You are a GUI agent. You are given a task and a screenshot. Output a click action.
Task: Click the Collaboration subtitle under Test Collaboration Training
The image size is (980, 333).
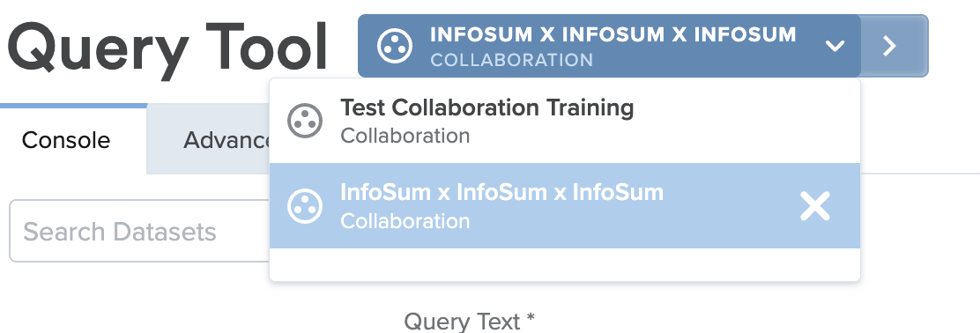pyautogui.click(x=405, y=136)
